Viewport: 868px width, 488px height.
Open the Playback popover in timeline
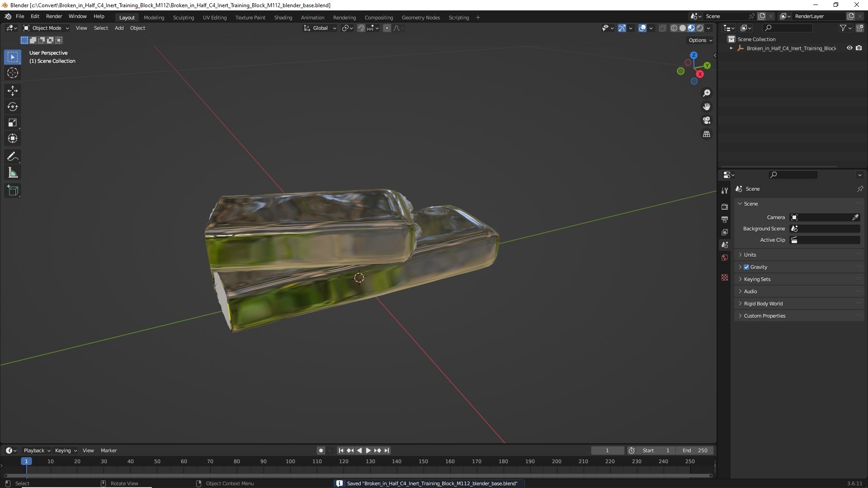[37, 450]
